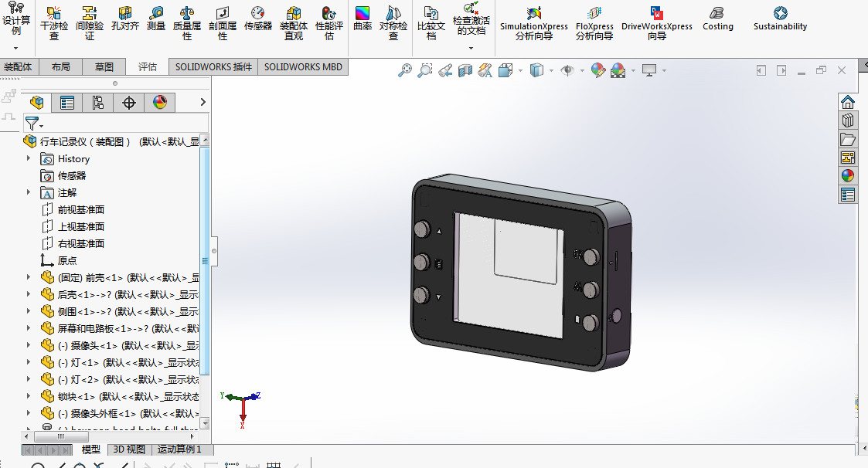Open 剖面属性 section properties
Viewport: 868px width, 468px height.
[x=223, y=22]
